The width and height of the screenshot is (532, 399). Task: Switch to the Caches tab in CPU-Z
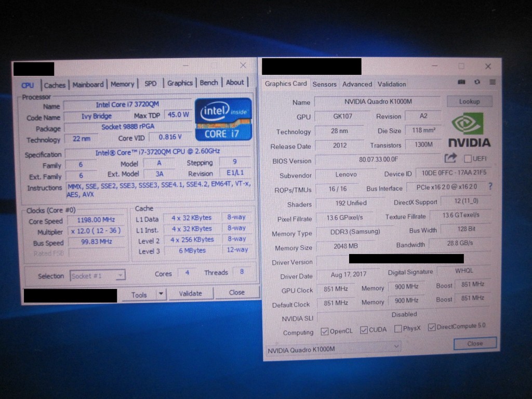tap(55, 85)
